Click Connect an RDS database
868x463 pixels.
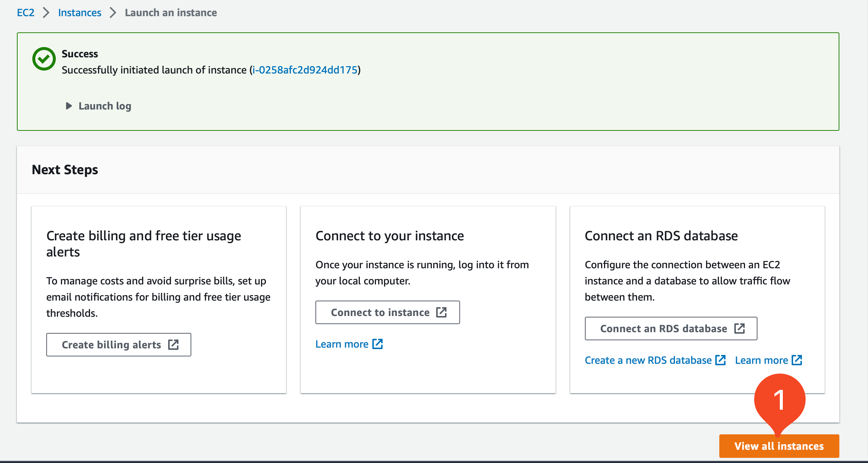[x=663, y=329]
